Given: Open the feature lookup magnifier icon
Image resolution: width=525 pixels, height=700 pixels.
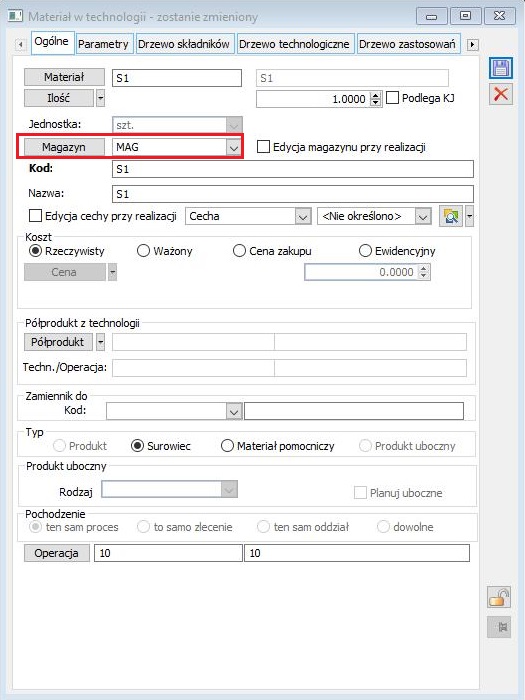Looking at the screenshot, I should (x=451, y=217).
